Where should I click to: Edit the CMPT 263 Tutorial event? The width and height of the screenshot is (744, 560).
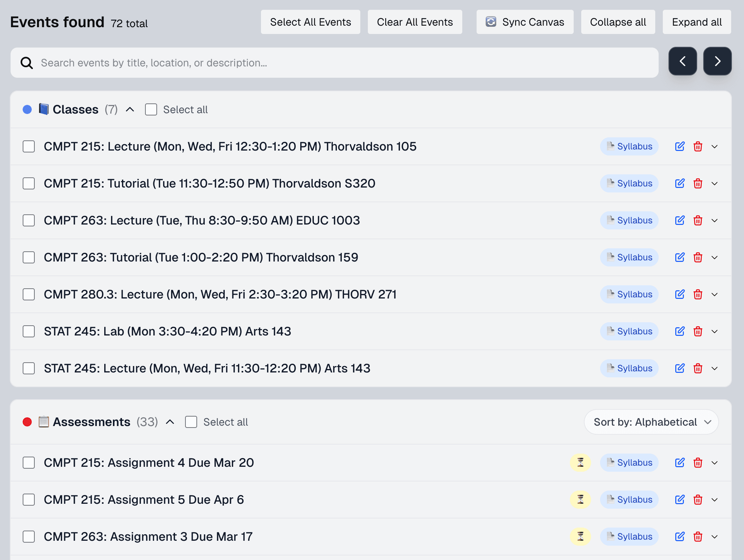coord(679,257)
